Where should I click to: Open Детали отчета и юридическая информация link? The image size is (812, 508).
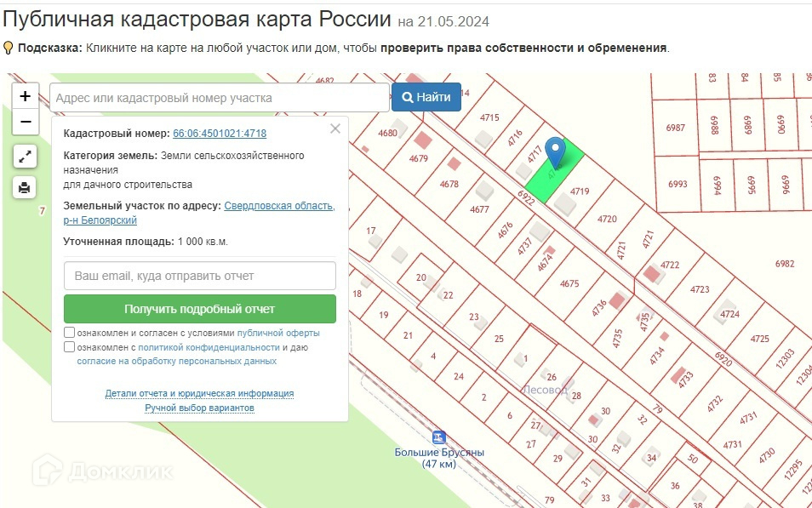[x=199, y=394]
